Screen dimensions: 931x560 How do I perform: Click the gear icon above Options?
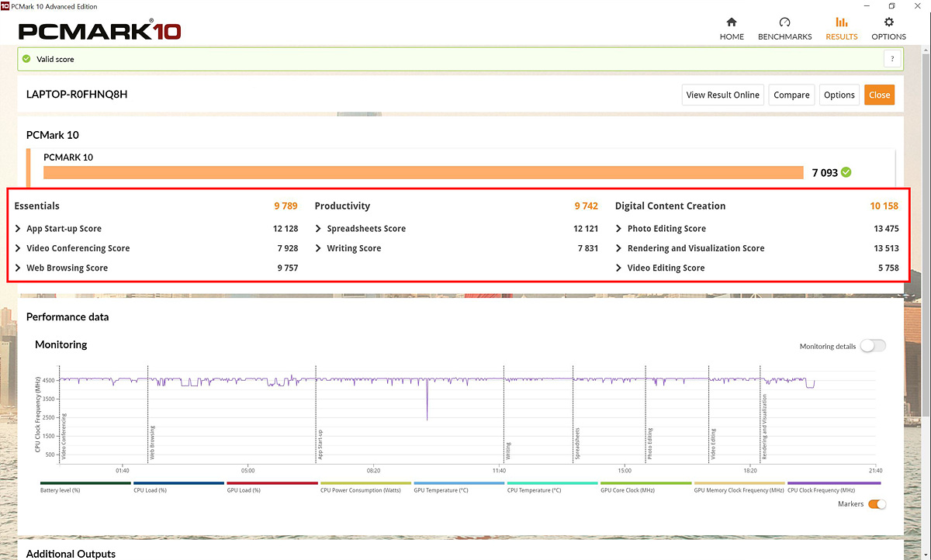(x=889, y=22)
